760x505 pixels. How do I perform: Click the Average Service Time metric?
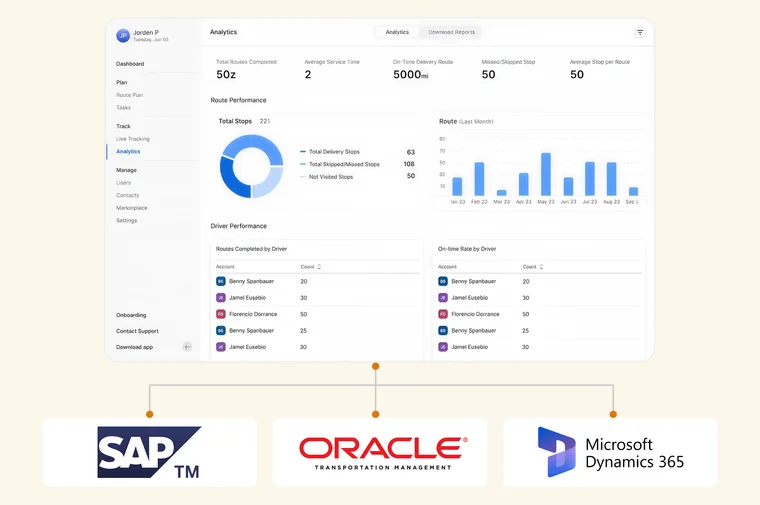pyautogui.click(x=332, y=69)
